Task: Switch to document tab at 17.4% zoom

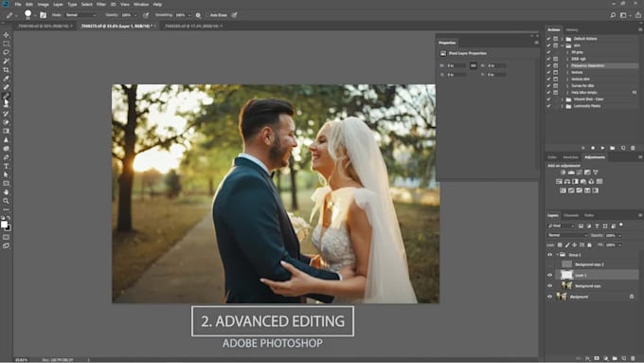Action: coord(191,26)
